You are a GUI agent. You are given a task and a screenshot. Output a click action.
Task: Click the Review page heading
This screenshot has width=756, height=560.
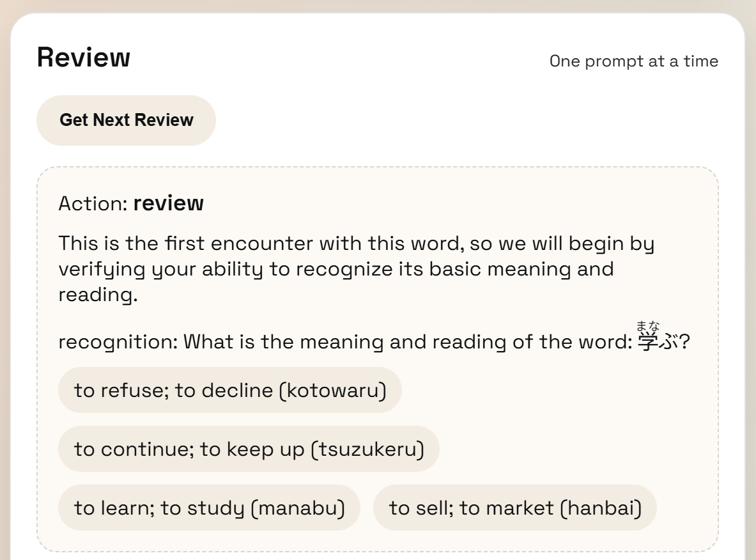[x=84, y=57]
